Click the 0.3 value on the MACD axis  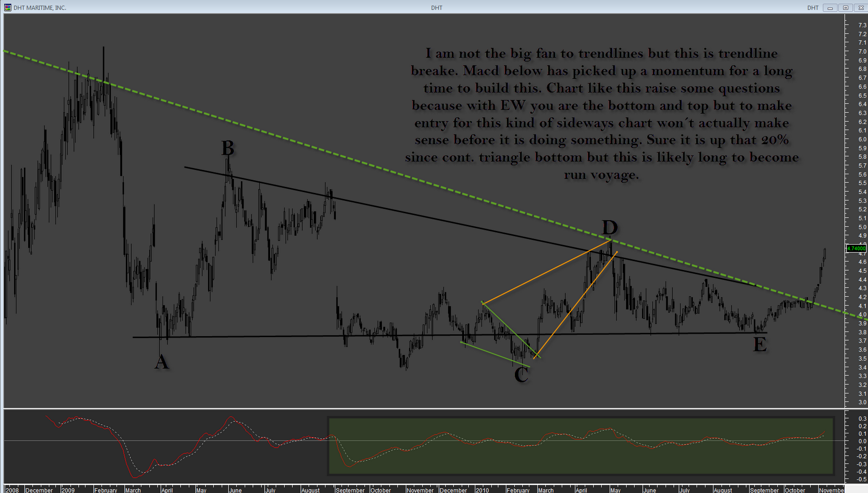[862, 419]
